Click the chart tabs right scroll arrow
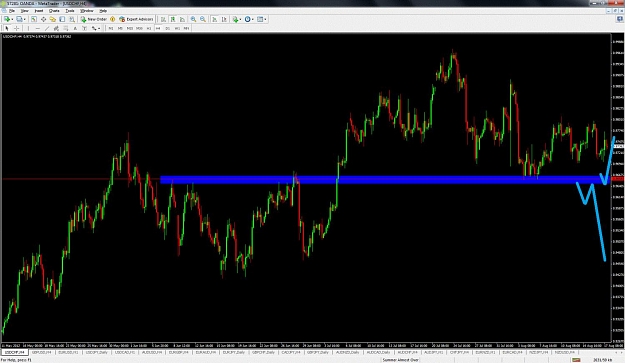 pyautogui.click(x=621, y=353)
